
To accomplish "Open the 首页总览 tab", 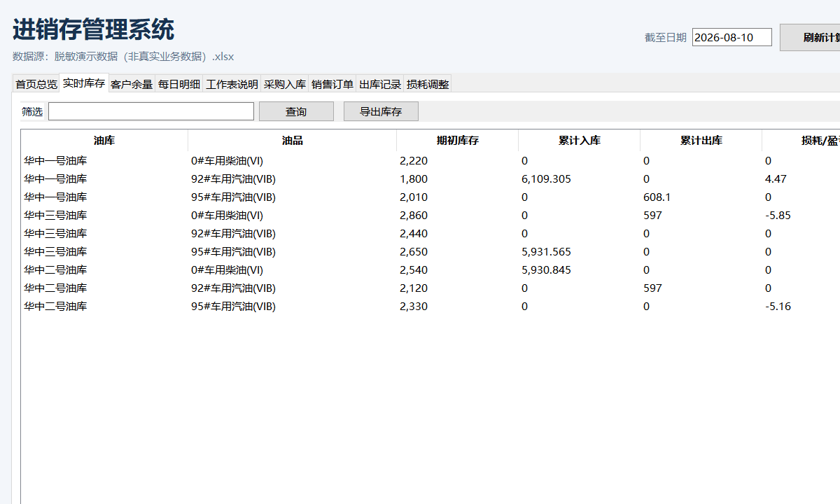I will coord(36,84).
